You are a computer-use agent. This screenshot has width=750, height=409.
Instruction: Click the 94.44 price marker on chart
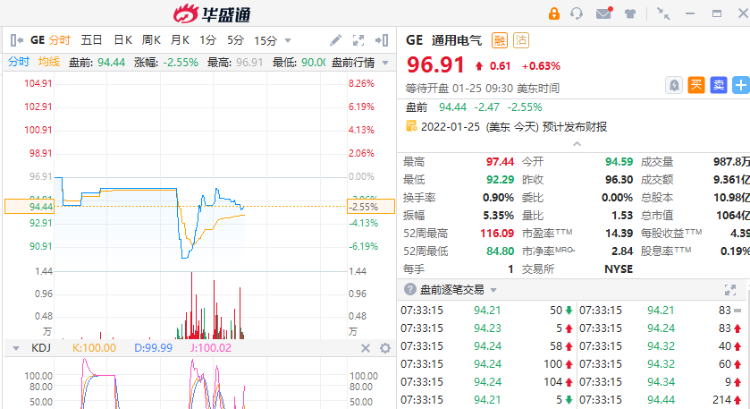(31, 207)
